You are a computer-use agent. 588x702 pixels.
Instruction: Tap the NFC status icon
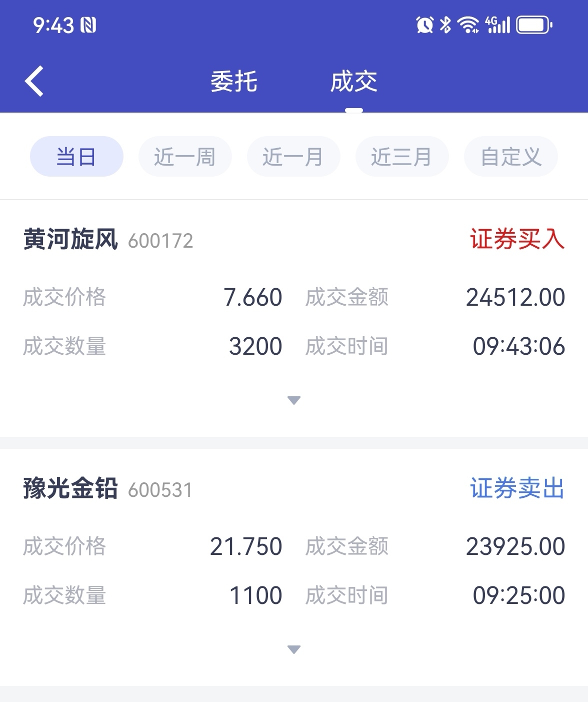pyautogui.click(x=88, y=25)
